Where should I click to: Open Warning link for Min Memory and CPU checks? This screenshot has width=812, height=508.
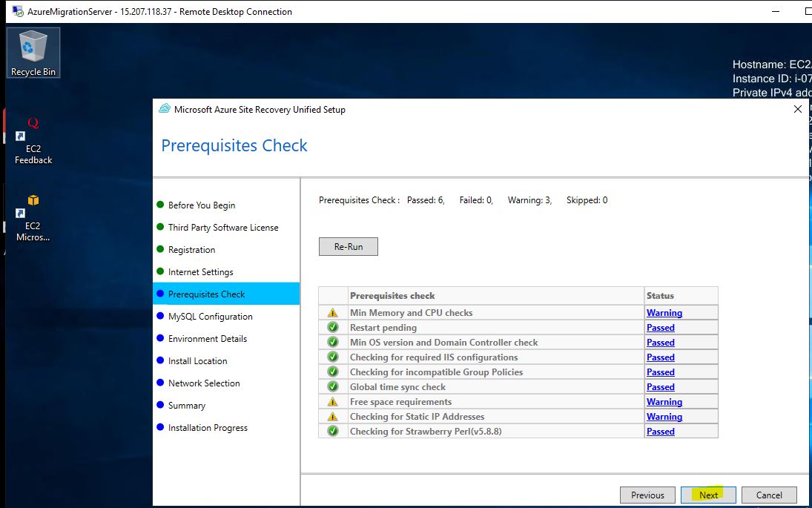click(x=664, y=313)
